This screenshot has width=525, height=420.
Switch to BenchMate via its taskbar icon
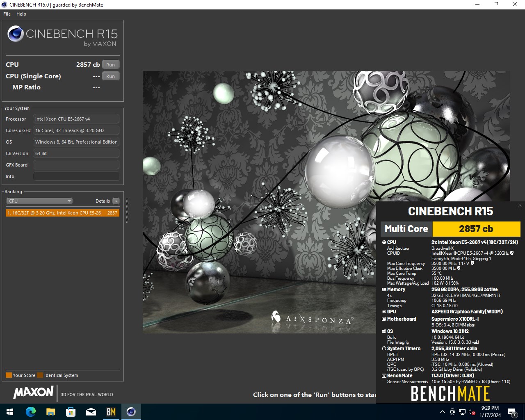tap(111, 412)
